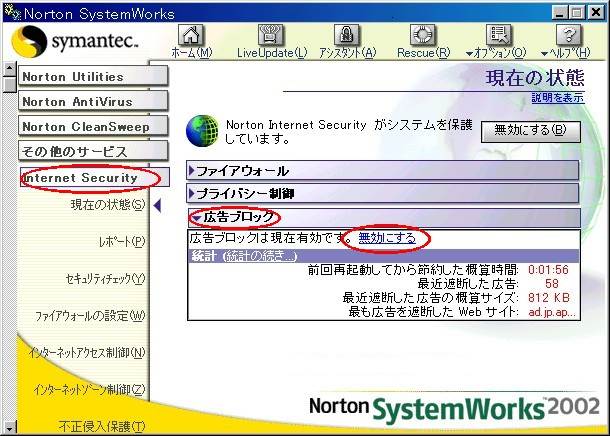This screenshot has width=610, height=436.
Task: Open その他のサービス category
Action: [x=93, y=151]
